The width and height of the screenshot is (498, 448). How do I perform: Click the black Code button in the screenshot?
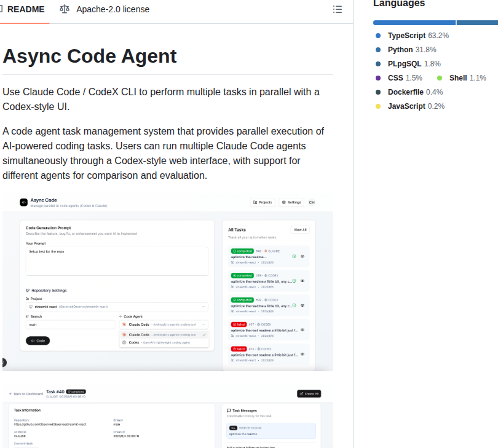(x=38, y=340)
